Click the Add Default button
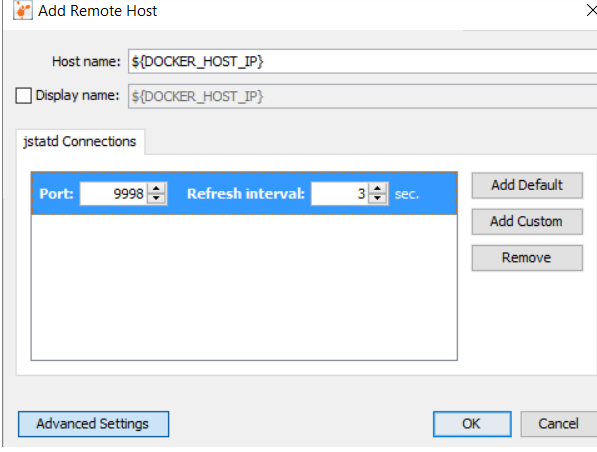Viewport: 597px width, 452px height. [x=527, y=185]
